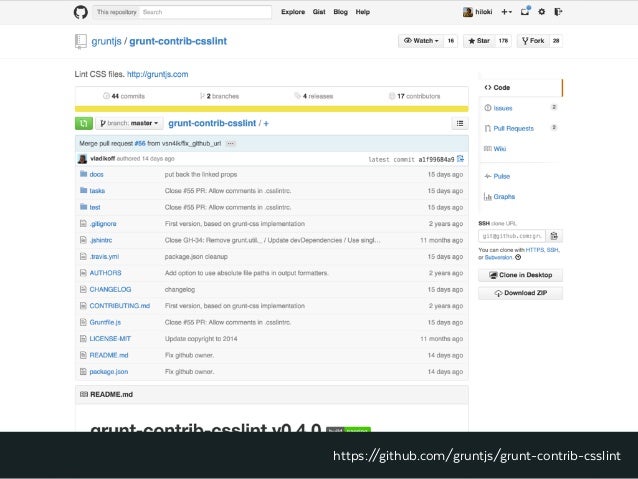Viewport: 638px width, 479px height.
Task: Open account settings gear icon
Action: pyautogui.click(x=542, y=12)
